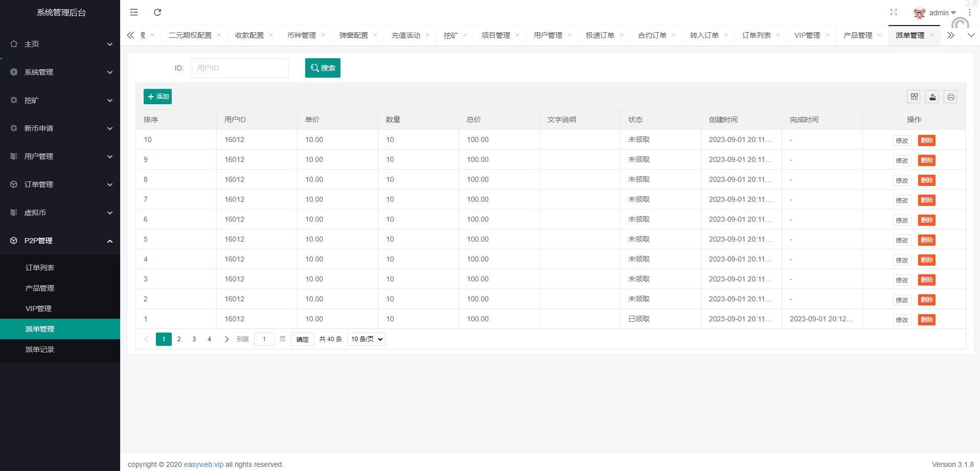Close the 用户管理 tab
This screenshot has width=980, height=471.
pos(569,35)
